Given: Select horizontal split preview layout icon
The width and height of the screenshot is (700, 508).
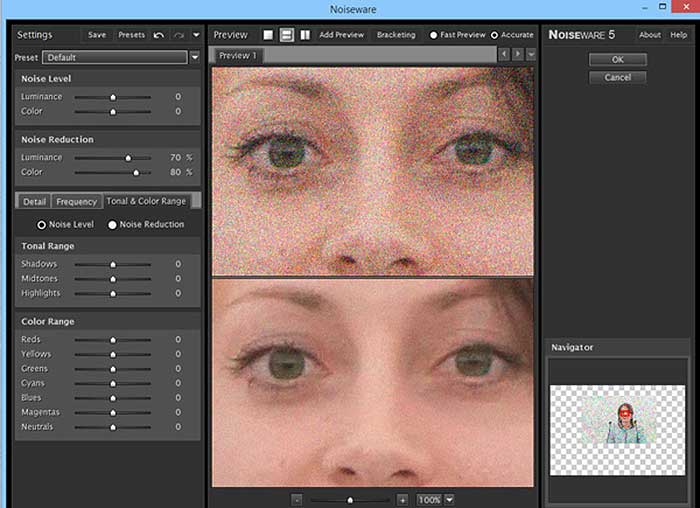Looking at the screenshot, I should point(286,35).
